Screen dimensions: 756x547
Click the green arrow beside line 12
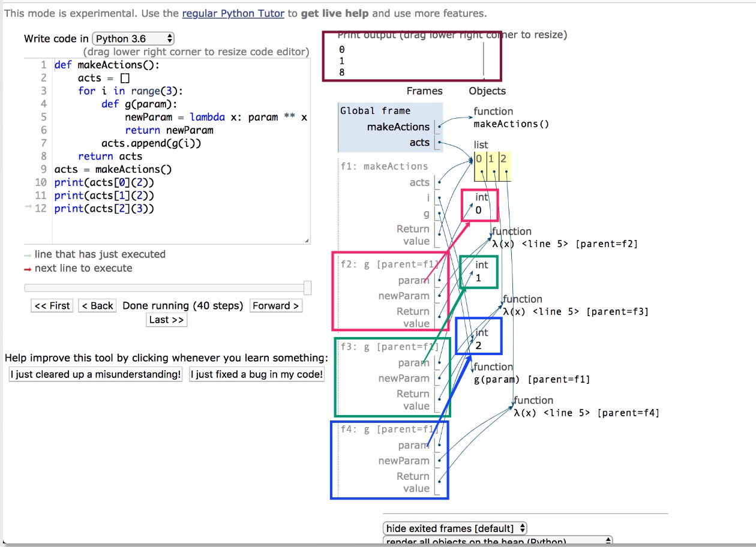click(x=28, y=207)
